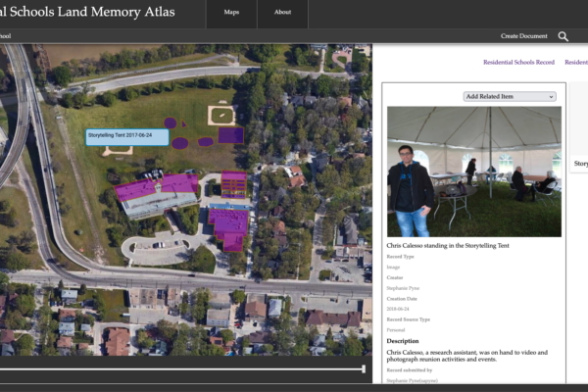Select the small purple circle above the tent label
The height and width of the screenshot is (392, 588).
pos(170,122)
